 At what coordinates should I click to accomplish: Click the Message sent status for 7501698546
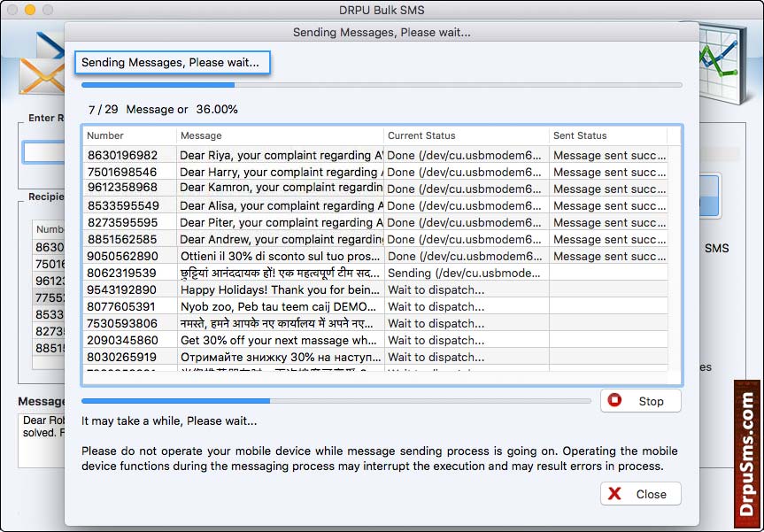click(608, 172)
